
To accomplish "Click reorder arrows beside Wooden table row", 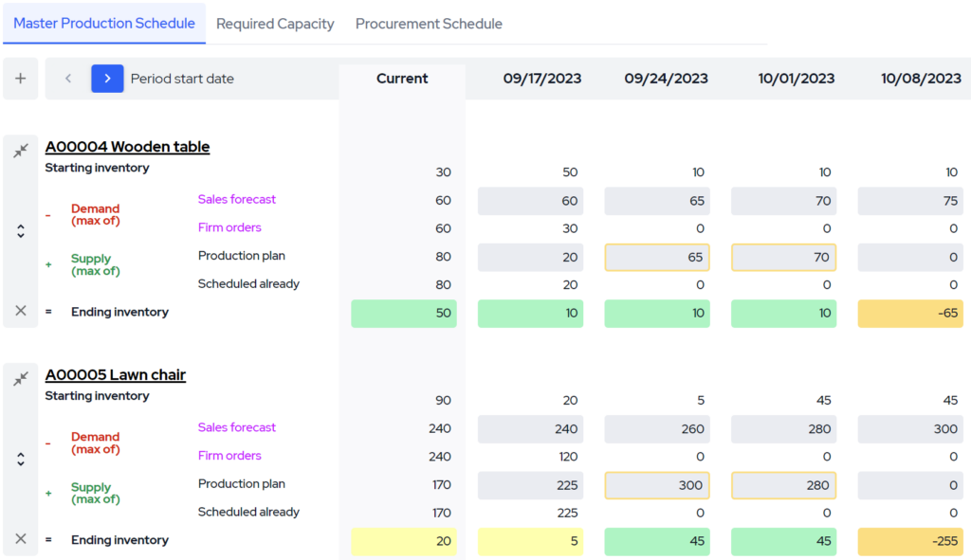I will point(20,230).
